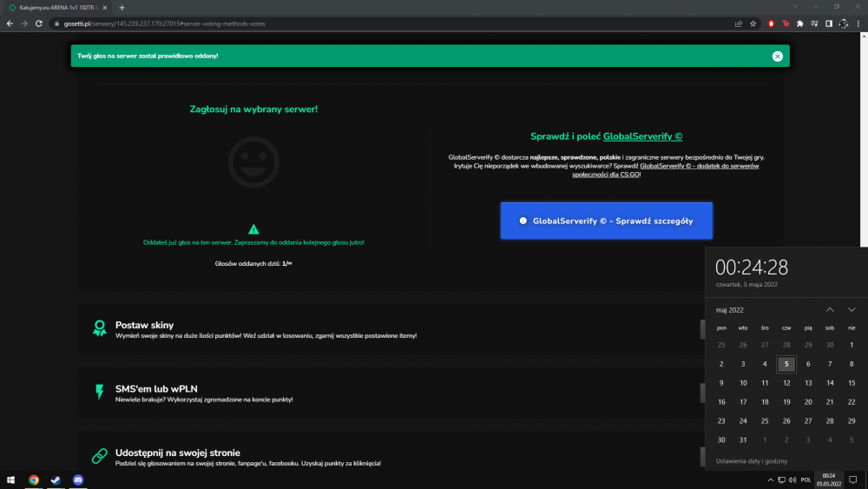The height and width of the screenshot is (489, 868).
Task: Open the notification center icon
Action: pos(853,479)
